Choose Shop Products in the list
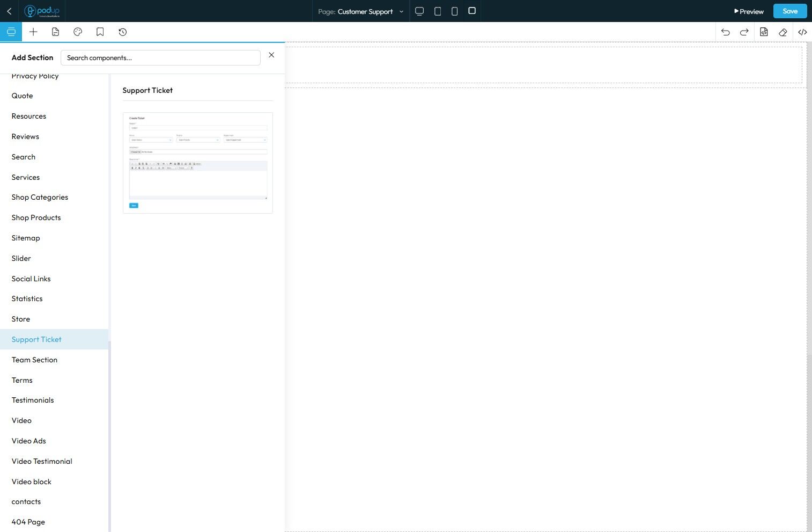The height and width of the screenshot is (532, 812). [36, 217]
